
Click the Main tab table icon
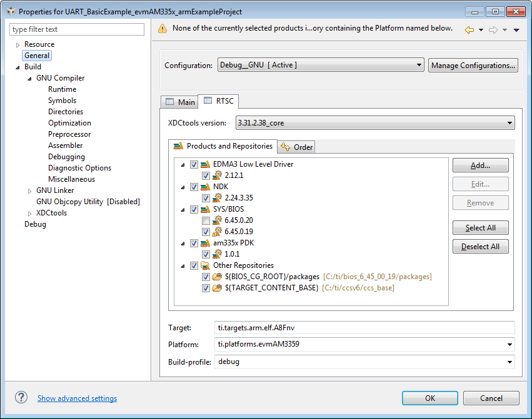(169, 102)
